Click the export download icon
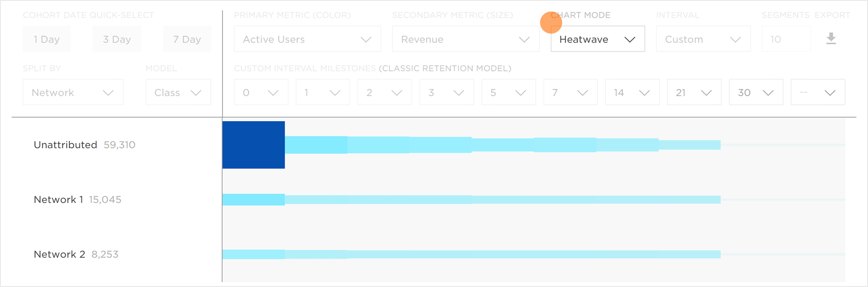 [831, 38]
